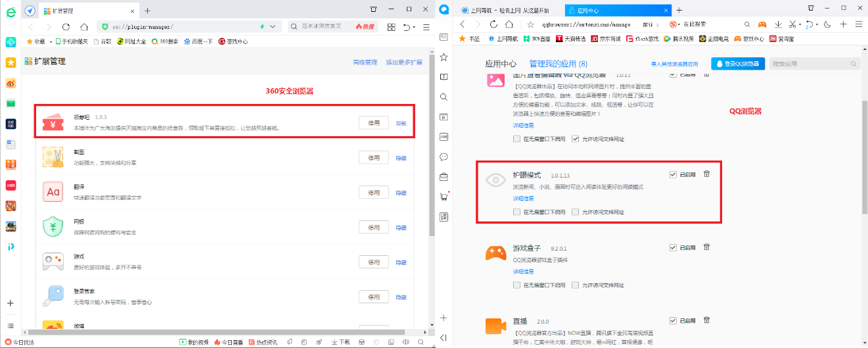Check 在无痕窗口下启用 for 游戏盒子
This screenshot has width=868, height=348.
[517, 285]
